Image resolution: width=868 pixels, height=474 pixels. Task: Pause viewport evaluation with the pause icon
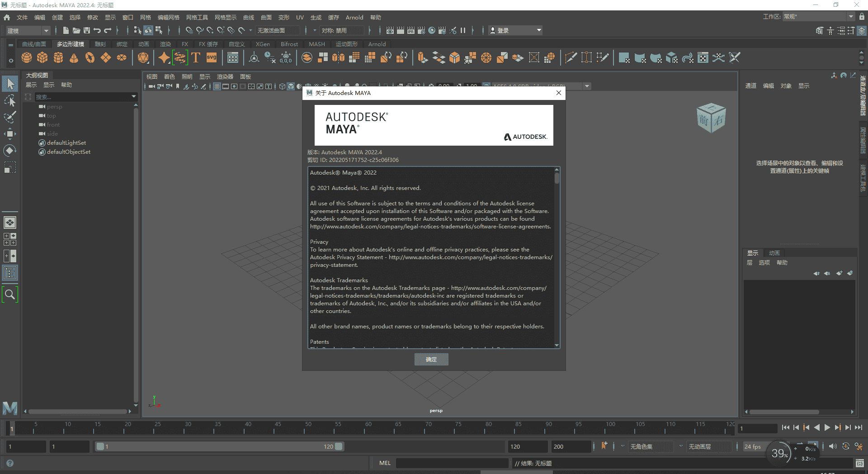coord(463,30)
